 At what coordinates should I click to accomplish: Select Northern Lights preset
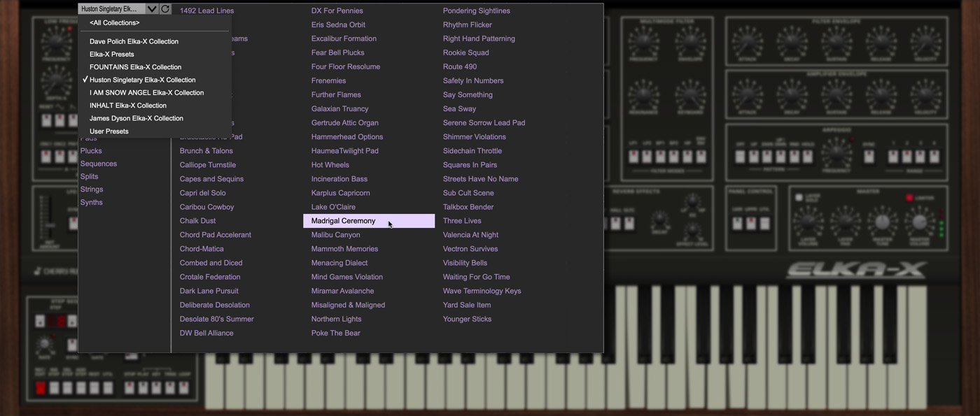(336, 319)
